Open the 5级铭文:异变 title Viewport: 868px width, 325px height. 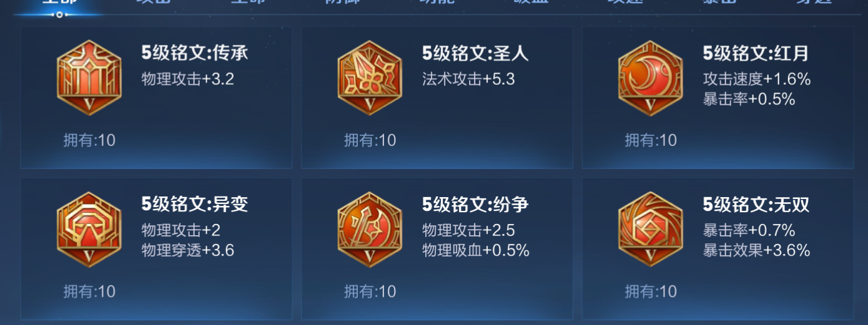[195, 205]
